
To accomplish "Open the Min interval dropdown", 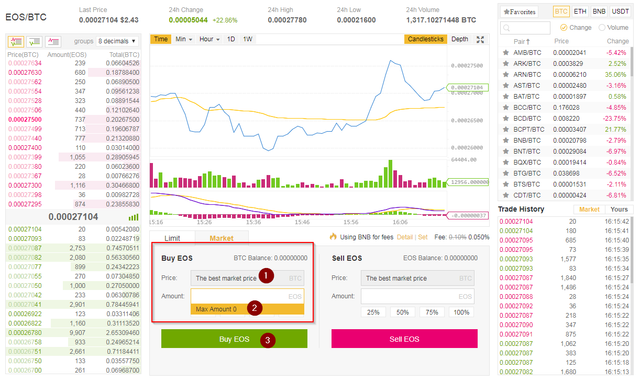I will 184,39.
